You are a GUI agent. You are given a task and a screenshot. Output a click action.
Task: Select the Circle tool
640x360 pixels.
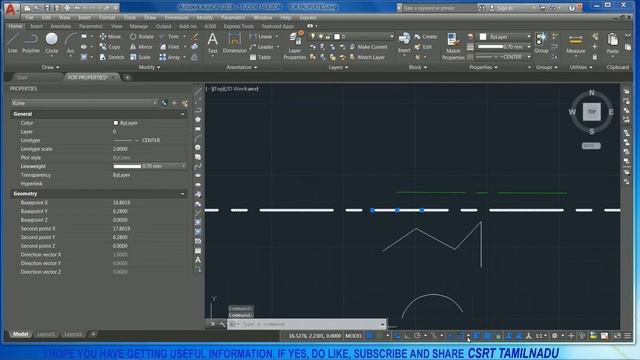[x=51, y=43]
